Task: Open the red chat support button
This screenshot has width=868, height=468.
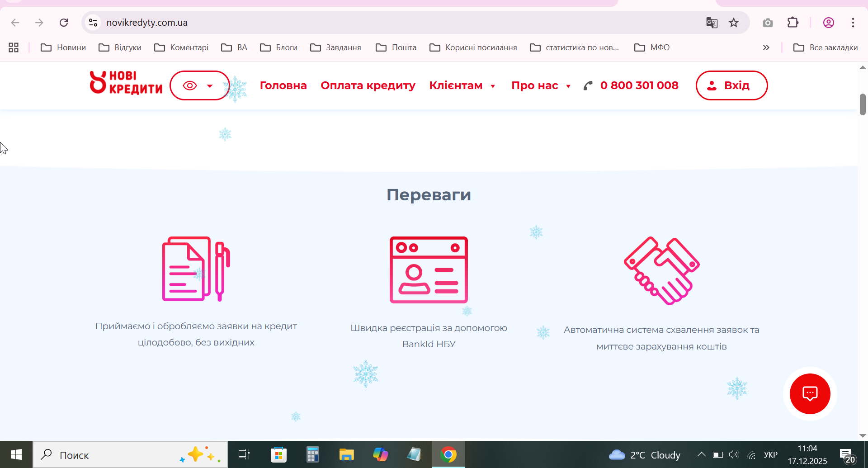Action: point(810,394)
